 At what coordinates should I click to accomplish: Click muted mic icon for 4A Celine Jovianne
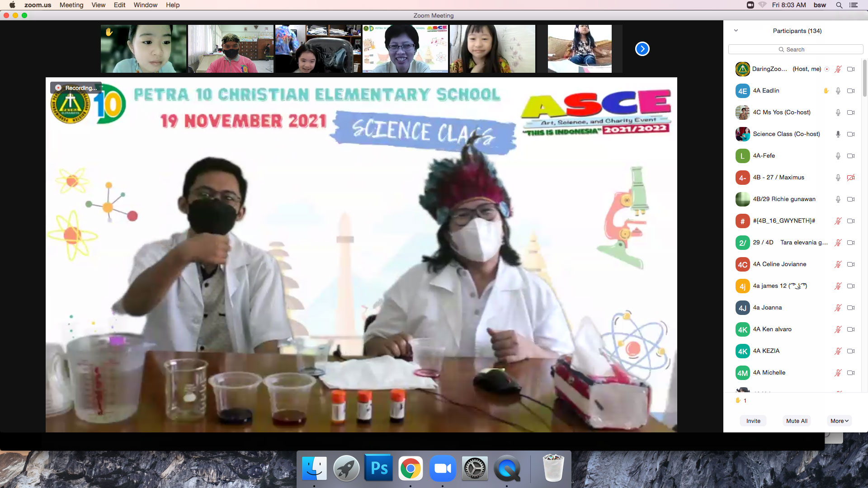(838, 264)
